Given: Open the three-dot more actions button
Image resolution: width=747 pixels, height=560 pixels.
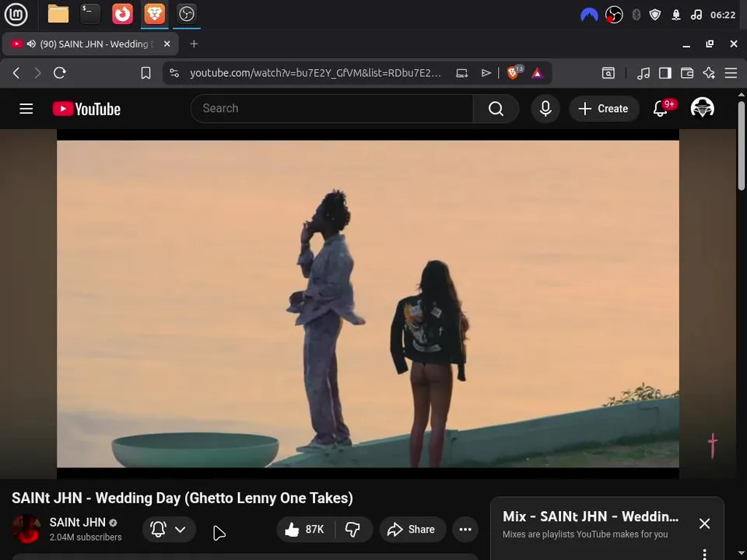Looking at the screenshot, I should point(465,530).
